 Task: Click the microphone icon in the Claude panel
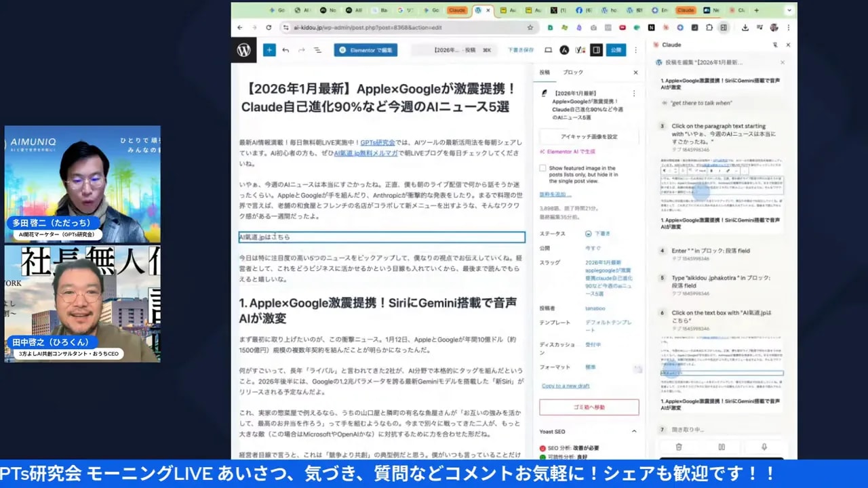[764, 447]
